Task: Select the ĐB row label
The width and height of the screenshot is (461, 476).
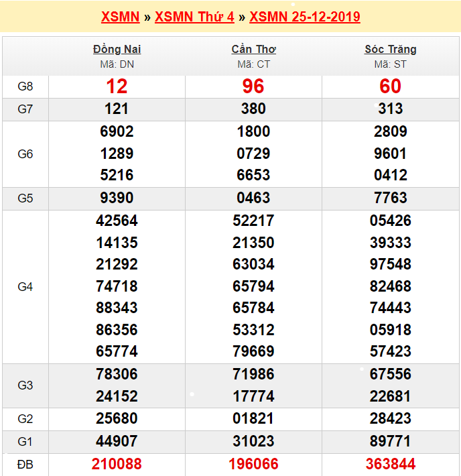Action: point(25,465)
